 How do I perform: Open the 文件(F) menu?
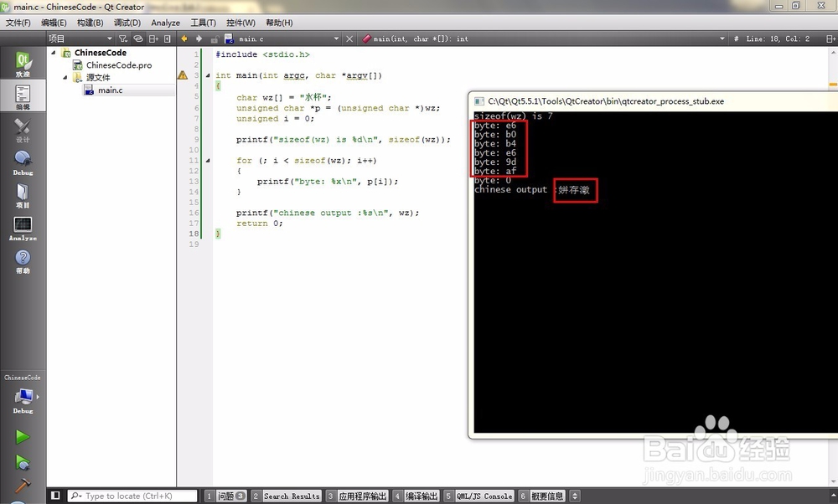[x=18, y=23]
